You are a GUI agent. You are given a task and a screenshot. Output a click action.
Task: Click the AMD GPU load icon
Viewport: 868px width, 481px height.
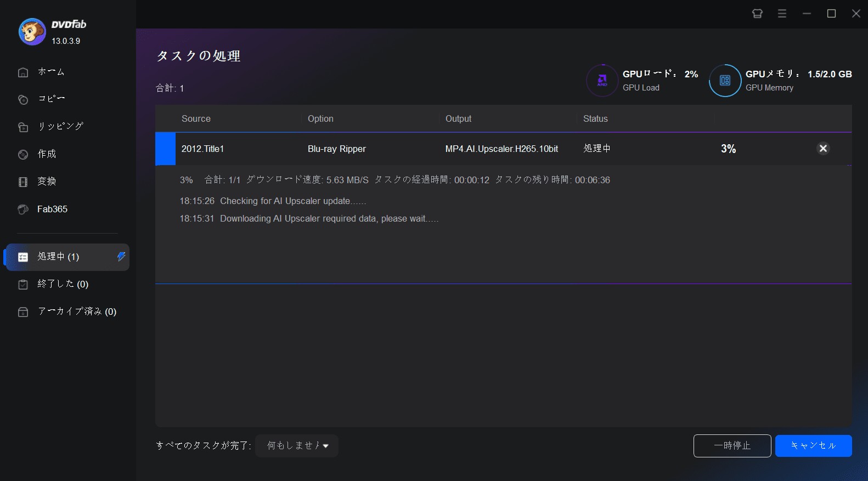602,81
